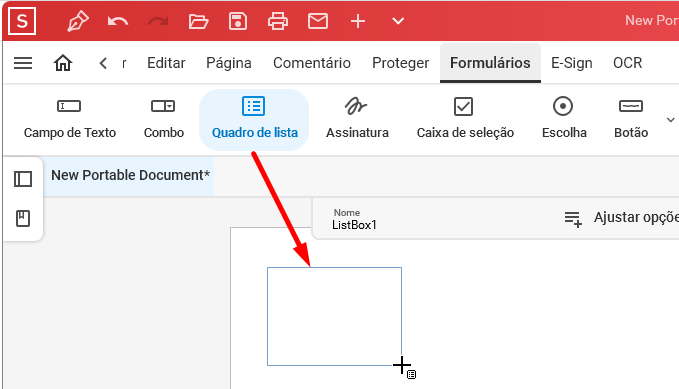Click the Ajustar opções button
Image resolution: width=679 pixels, height=389 pixels.
coord(621,218)
